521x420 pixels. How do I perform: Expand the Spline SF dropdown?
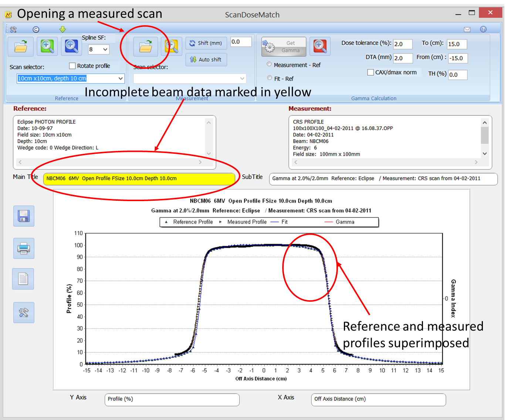[x=105, y=49]
